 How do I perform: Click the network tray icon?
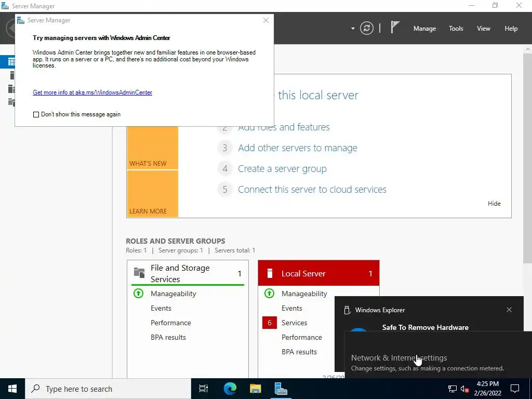(x=453, y=389)
